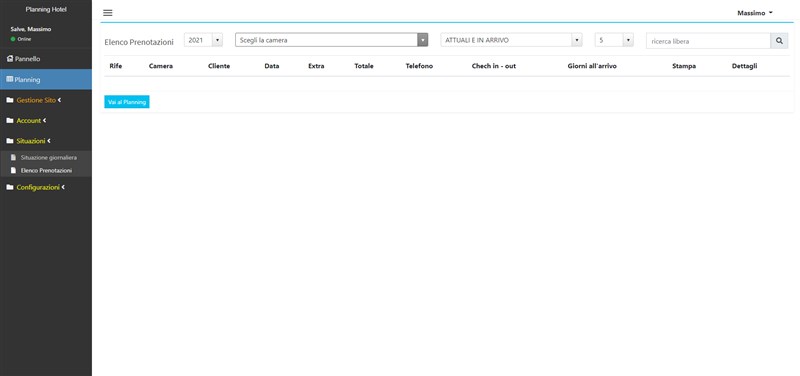Open Situazione giornaliera page
Screen dimensions: 800x376
[49, 158]
